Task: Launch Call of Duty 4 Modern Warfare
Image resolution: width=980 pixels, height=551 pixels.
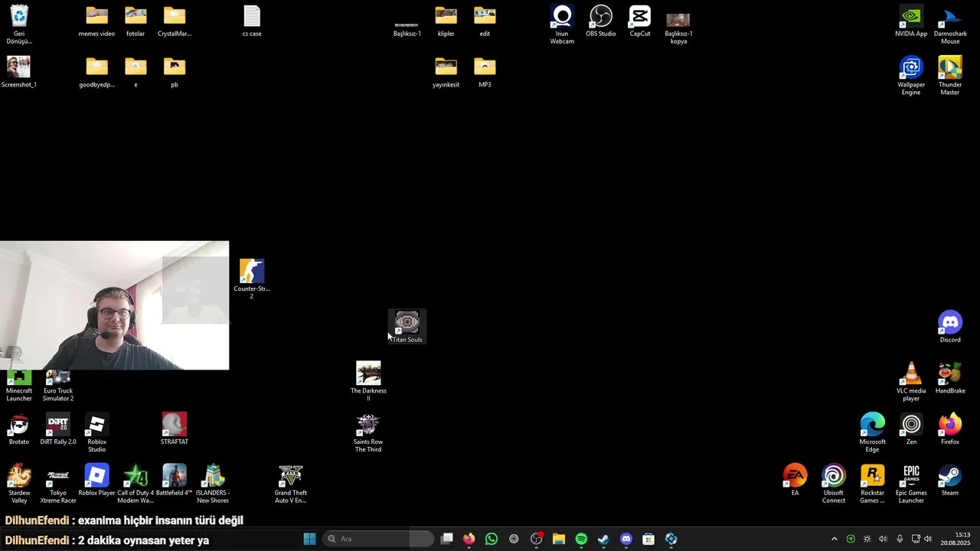Action: [136, 484]
